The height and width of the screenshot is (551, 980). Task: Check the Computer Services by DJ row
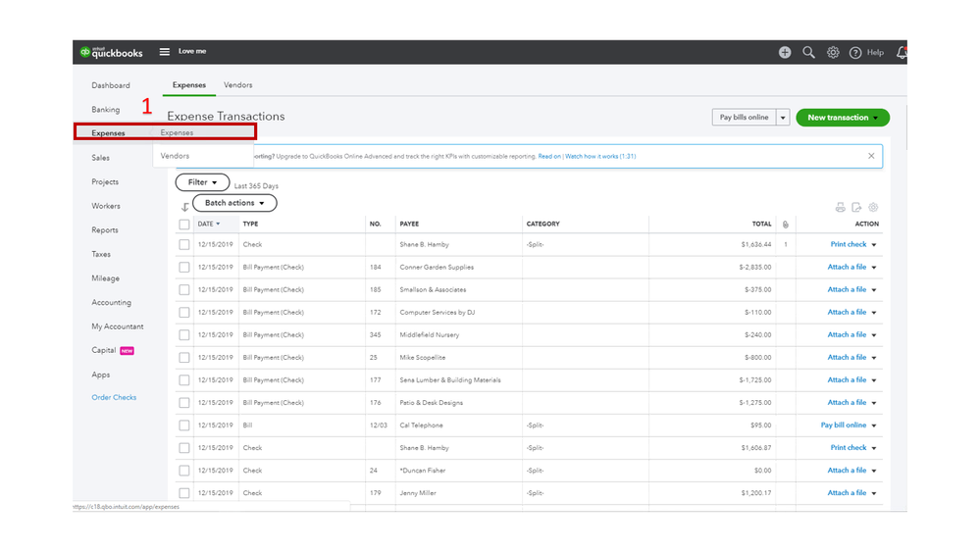(x=184, y=313)
